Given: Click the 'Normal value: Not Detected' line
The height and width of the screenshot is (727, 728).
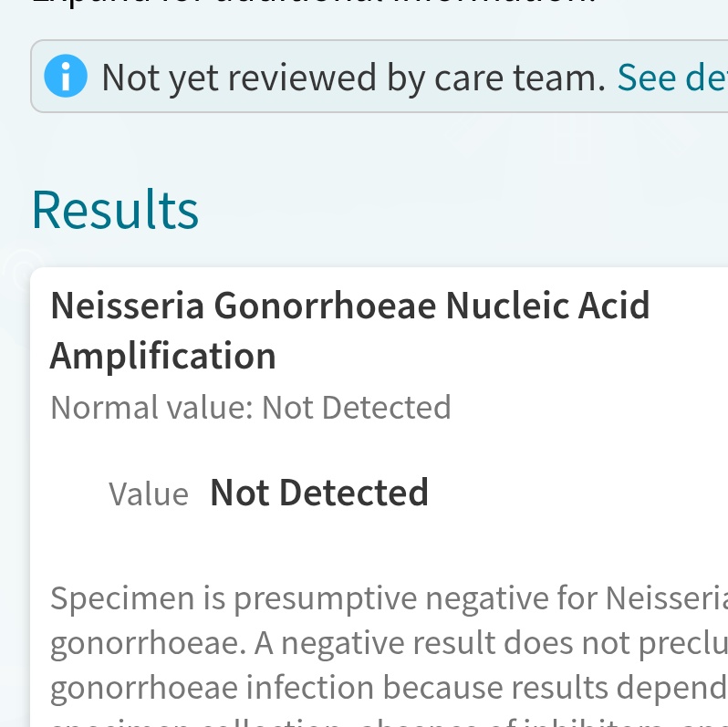Looking at the screenshot, I should point(251,407).
